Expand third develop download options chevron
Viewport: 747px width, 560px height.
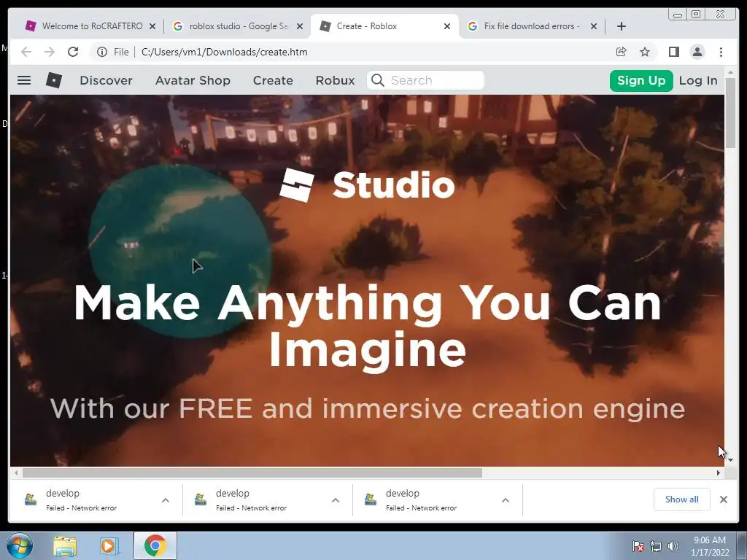click(x=506, y=500)
